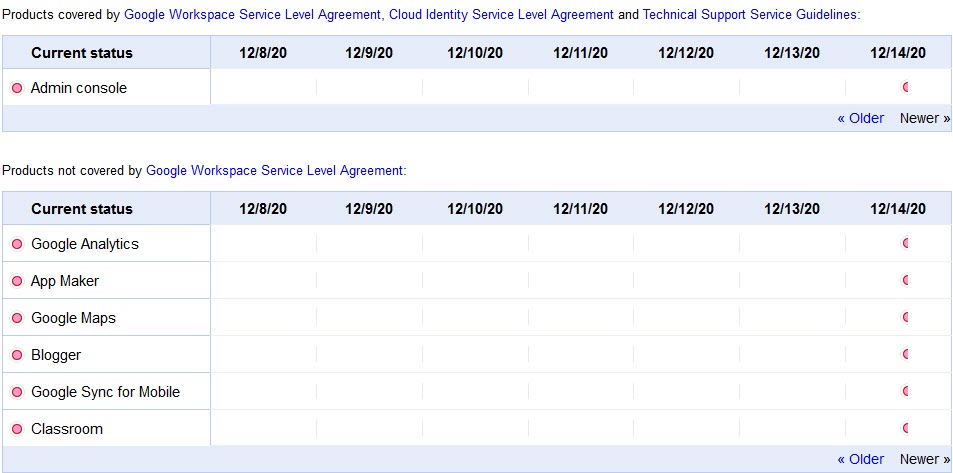Viewport: 953px width, 473px height.
Task: Click the Blogger 12/14/20 incident icon
Action: coord(906,355)
